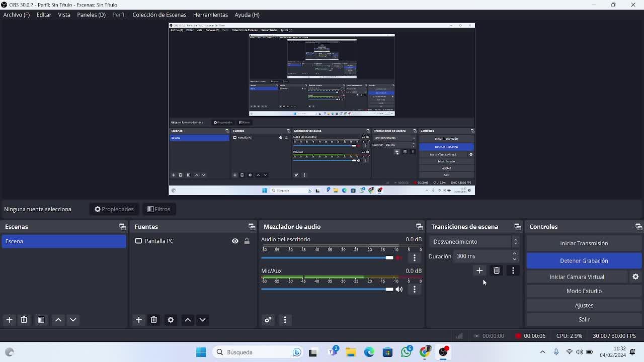Open the Ayuda menu

coord(247,15)
